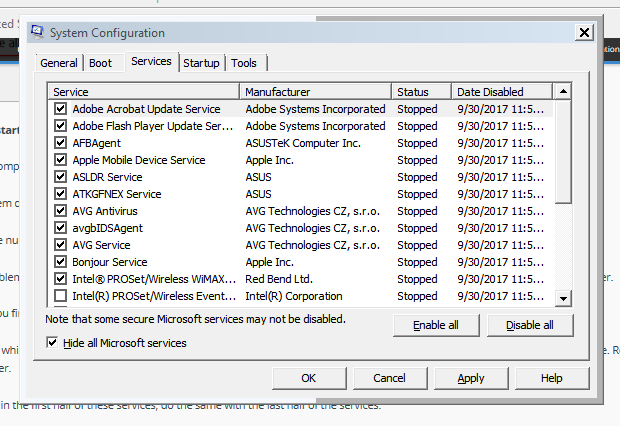Select the Adobe Acrobat Update Service row name

pyautogui.click(x=146, y=109)
